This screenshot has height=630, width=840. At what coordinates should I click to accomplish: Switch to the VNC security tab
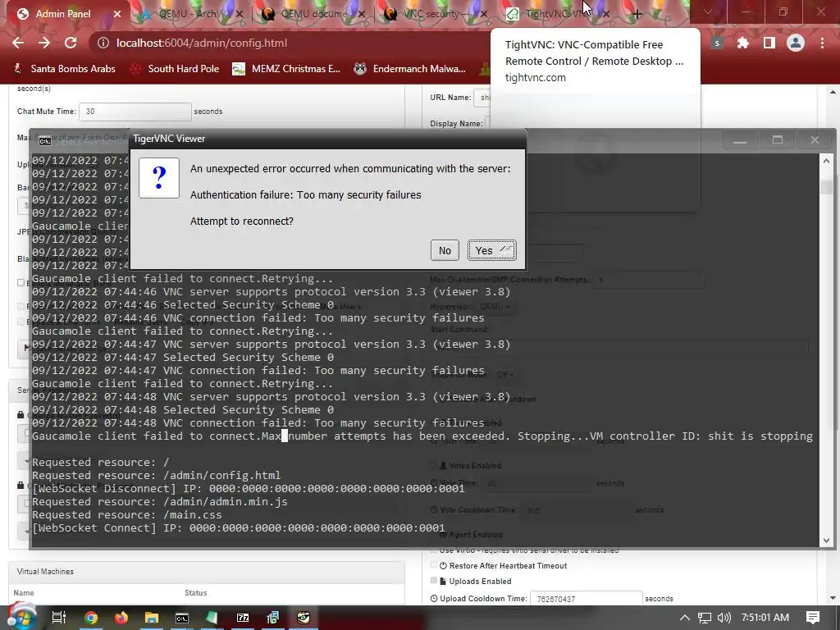pos(431,14)
